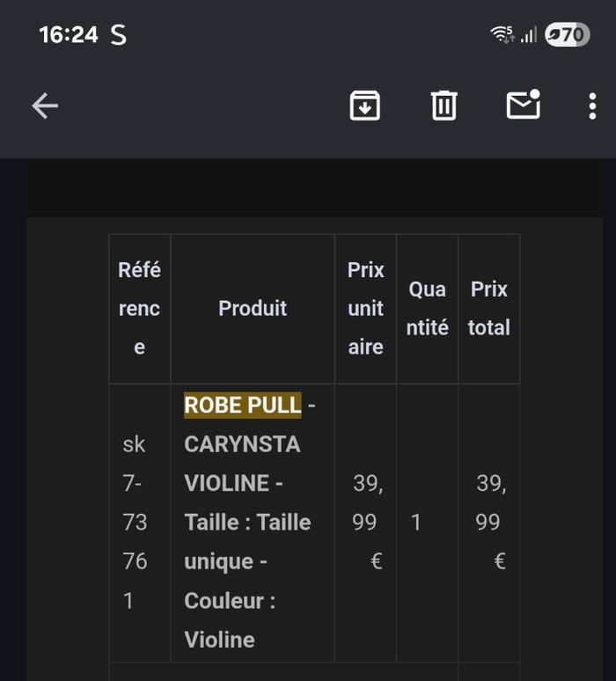Delete the email using the trash icon
The height and width of the screenshot is (681, 616).
click(x=444, y=106)
